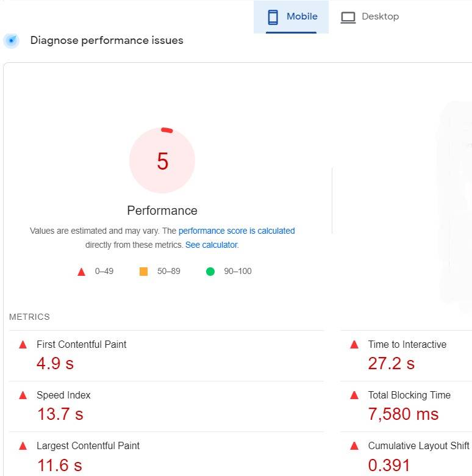The width and height of the screenshot is (472, 476).
Task: Click the 'Speed Index' metric label
Action: click(63, 395)
